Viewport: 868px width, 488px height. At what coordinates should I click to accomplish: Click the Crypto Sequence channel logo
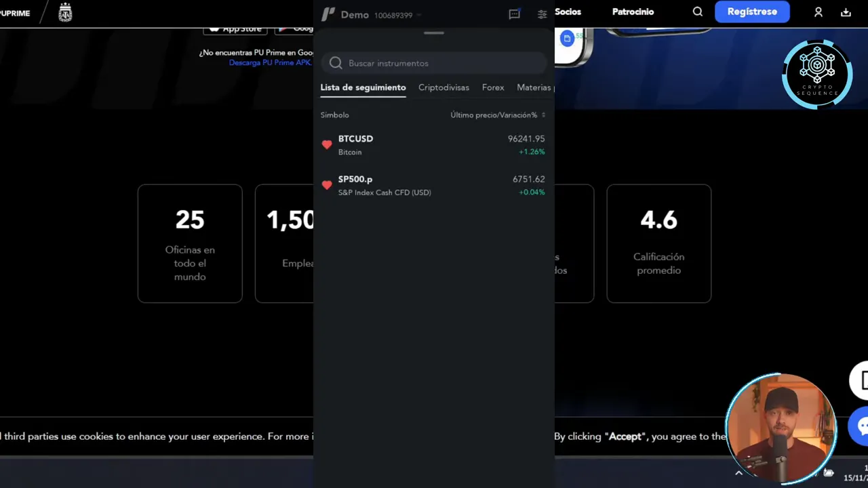tap(817, 74)
